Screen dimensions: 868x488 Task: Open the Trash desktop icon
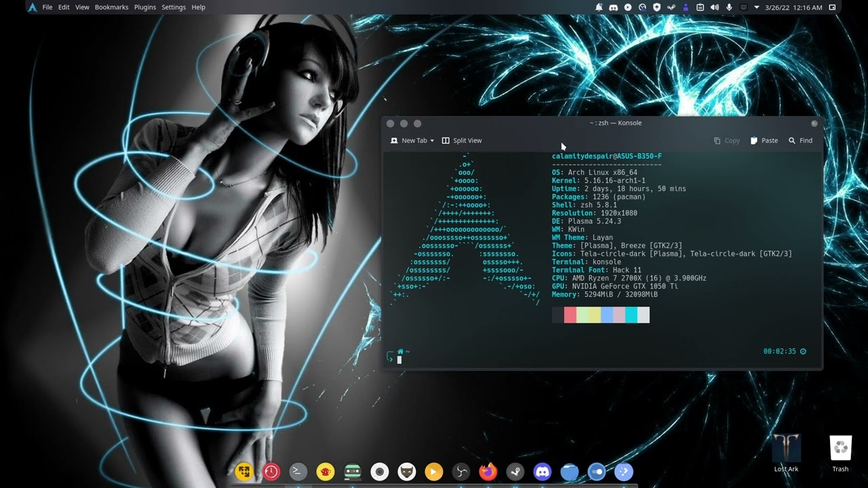click(x=840, y=453)
